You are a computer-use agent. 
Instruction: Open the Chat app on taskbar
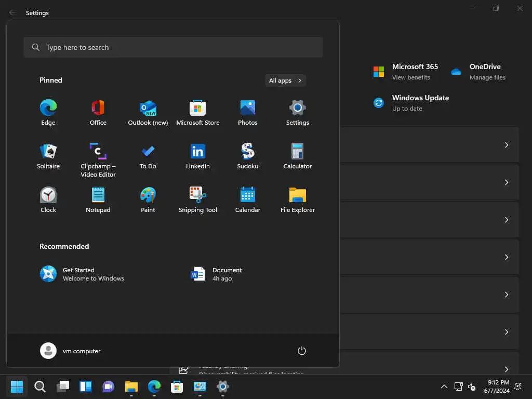(x=108, y=387)
